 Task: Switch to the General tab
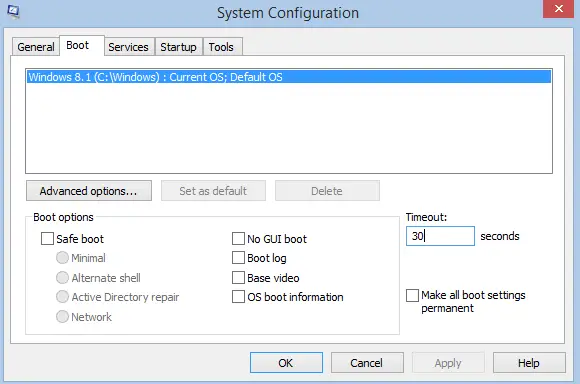(36, 47)
